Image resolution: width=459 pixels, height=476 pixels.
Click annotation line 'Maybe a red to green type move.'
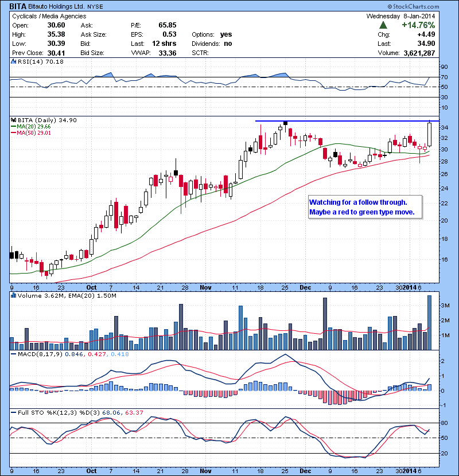(362, 212)
